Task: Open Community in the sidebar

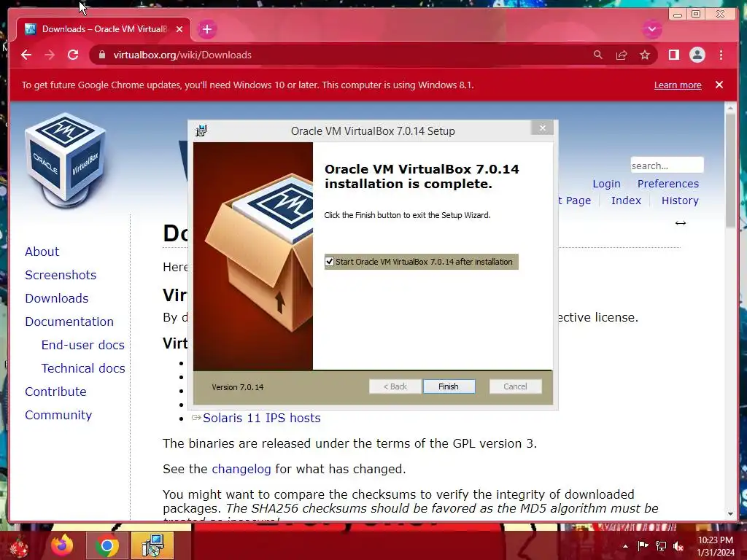Action: 58,415
